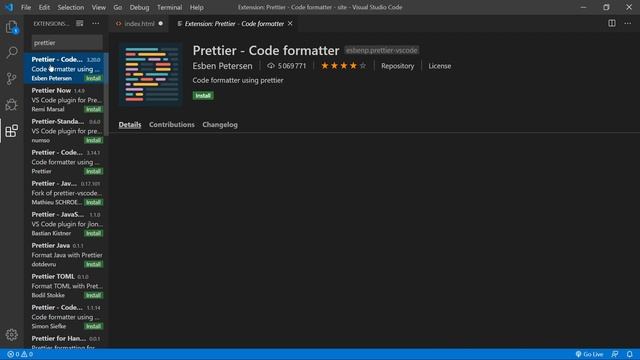This screenshot has height=360, width=640.
Task: Open the Terminal menu
Action: [x=169, y=7]
